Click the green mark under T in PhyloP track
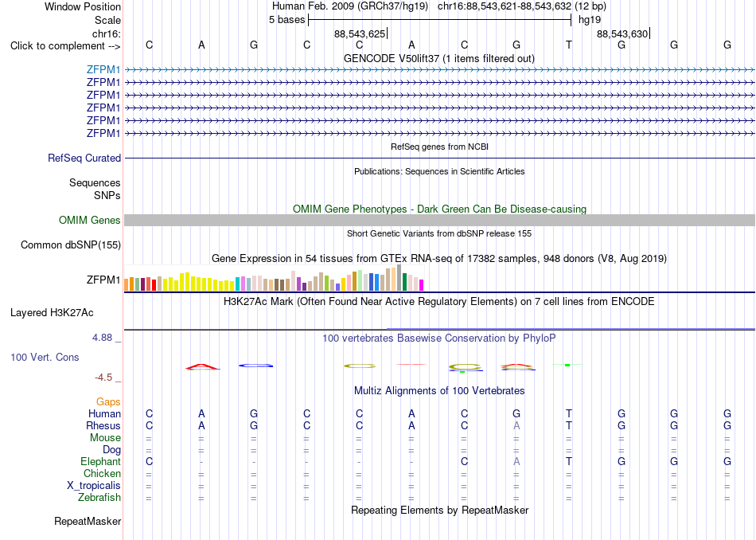 tap(567, 365)
